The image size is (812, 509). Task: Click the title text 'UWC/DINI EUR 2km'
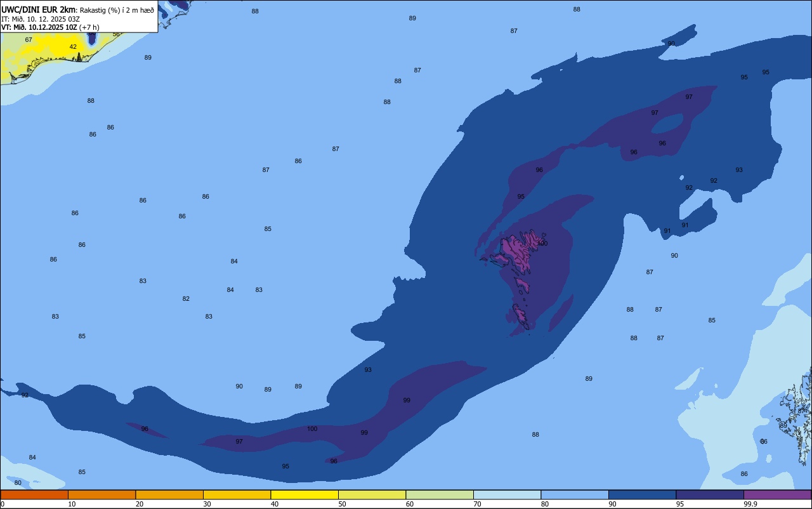(39, 10)
